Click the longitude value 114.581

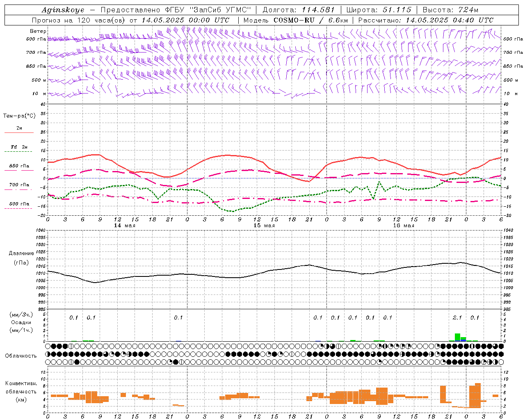click(318, 10)
